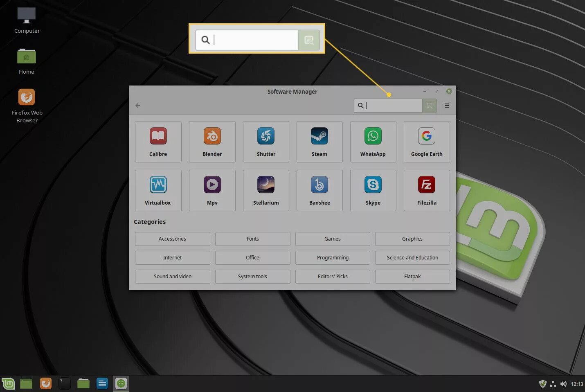
Task: Select the Computer desktop icon
Action: pos(27,20)
